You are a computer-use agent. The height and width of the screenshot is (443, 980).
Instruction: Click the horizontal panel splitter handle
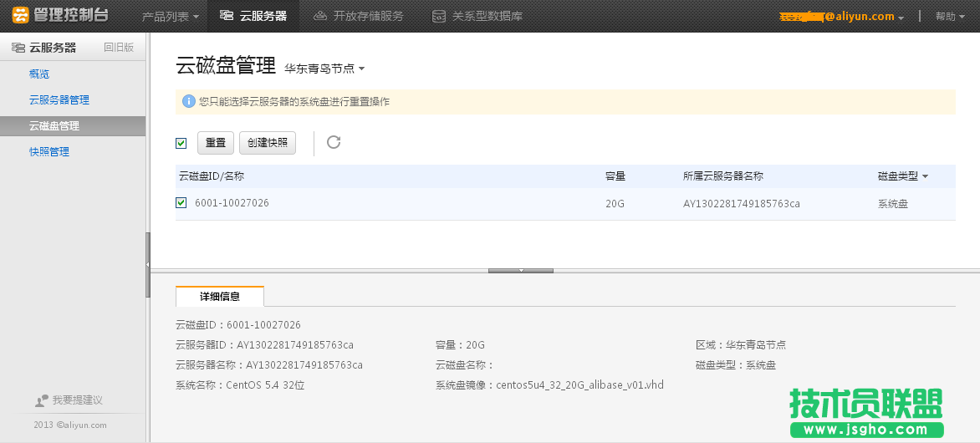coord(520,270)
